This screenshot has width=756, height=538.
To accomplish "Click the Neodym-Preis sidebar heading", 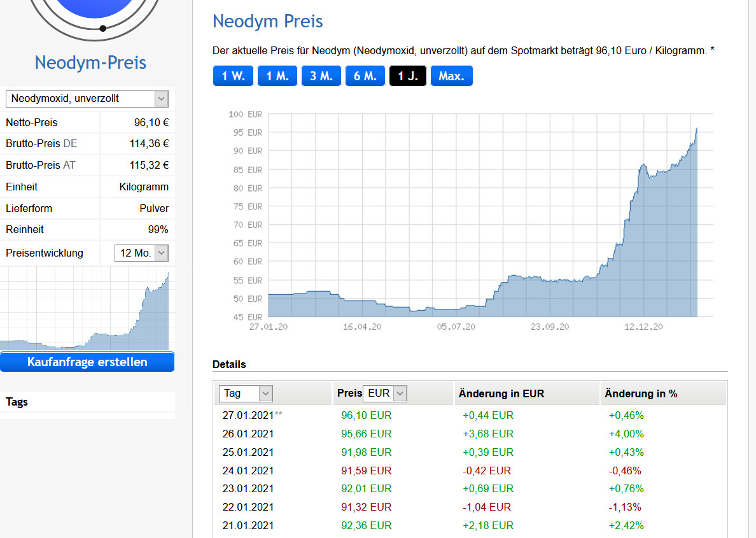I will point(90,62).
